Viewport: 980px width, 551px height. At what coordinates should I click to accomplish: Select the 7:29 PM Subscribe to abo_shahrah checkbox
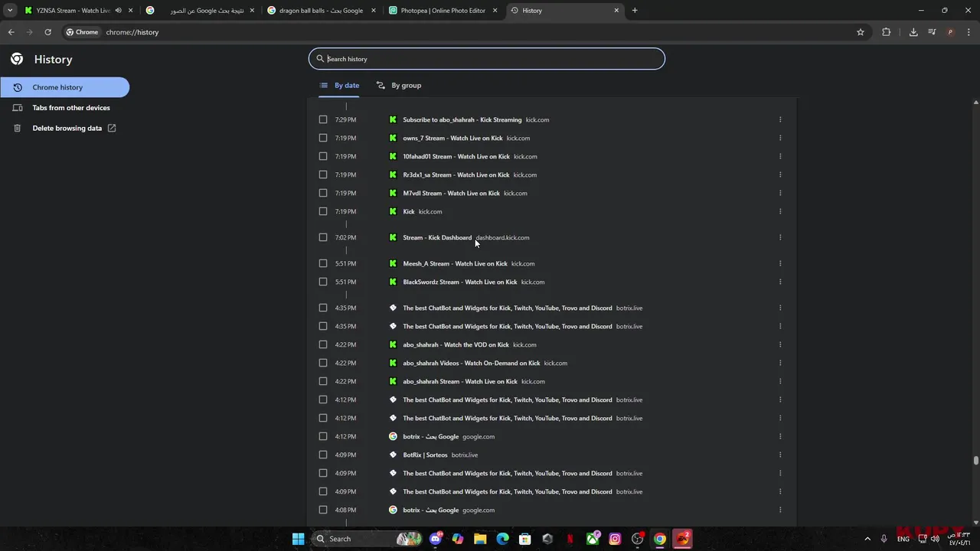(323, 119)
